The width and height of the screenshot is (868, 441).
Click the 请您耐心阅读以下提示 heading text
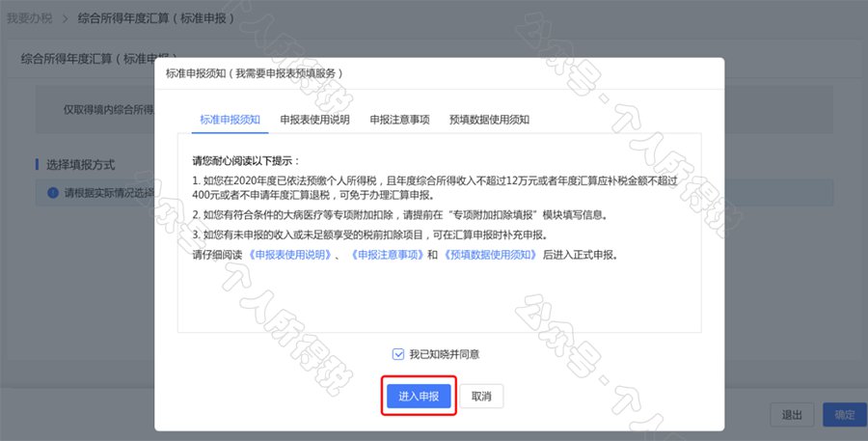click(246, 161)
